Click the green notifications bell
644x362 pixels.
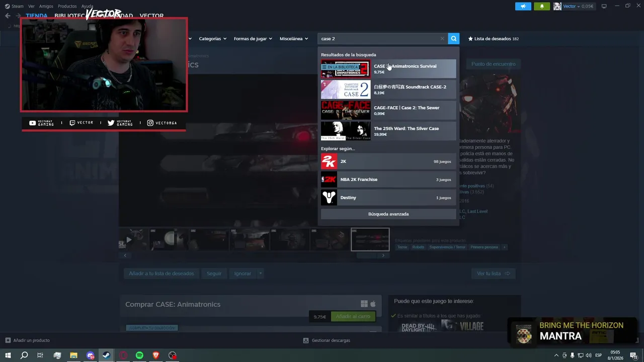point(542,6)
